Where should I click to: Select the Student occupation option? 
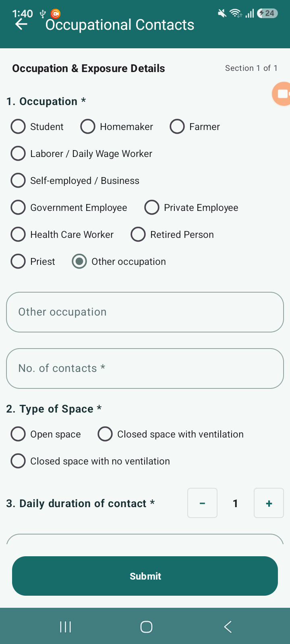(37, 126)
